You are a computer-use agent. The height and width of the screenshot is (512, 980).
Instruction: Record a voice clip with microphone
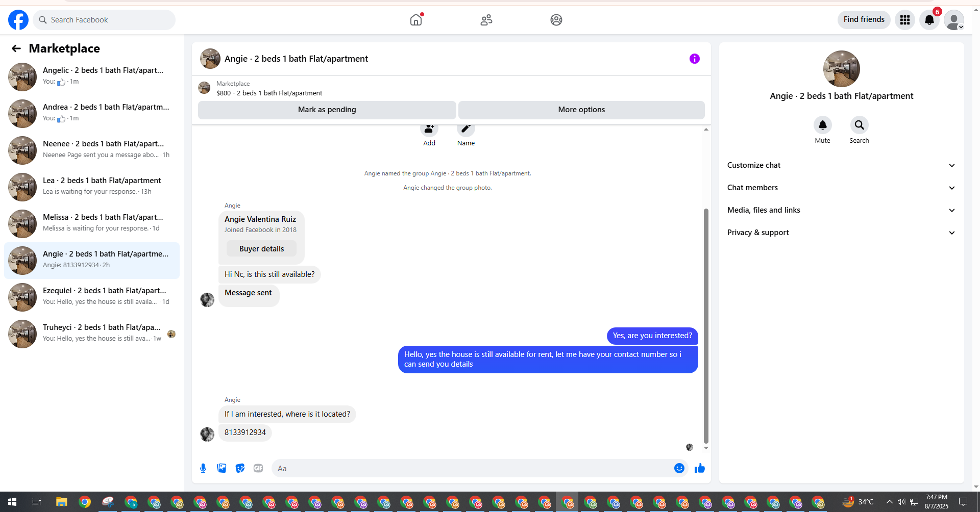(x=203, y=468)
